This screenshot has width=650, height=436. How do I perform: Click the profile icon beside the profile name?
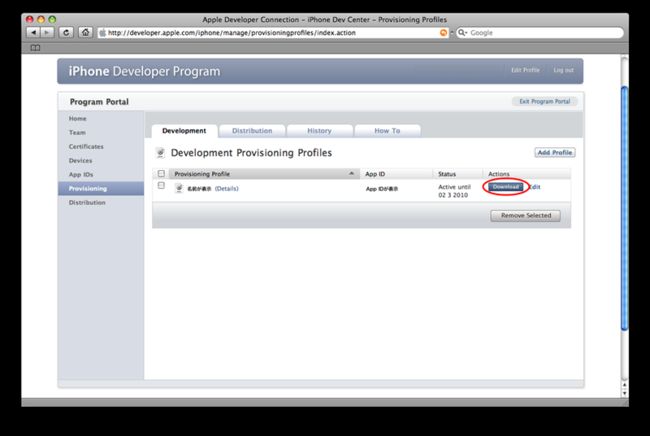[x=179, y=189]
